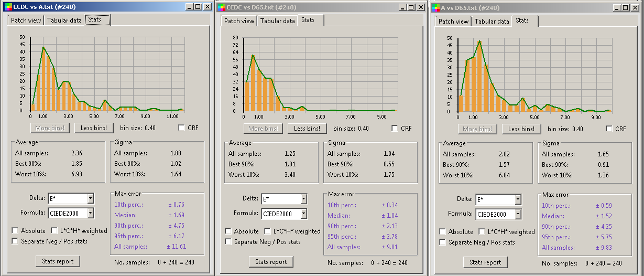
Task: Switch to Patch view tab in CCDC vs D65.txt
Action: 239,21
